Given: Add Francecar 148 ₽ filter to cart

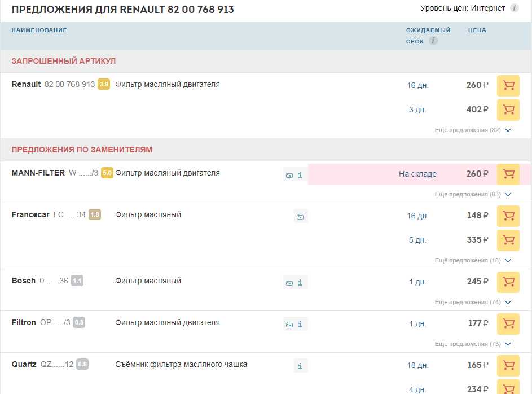Looking at the screenshot, I should [508, 216].
